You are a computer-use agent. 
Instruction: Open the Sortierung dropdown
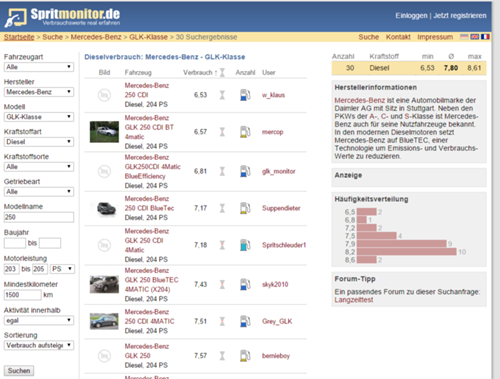coord(39,345)
